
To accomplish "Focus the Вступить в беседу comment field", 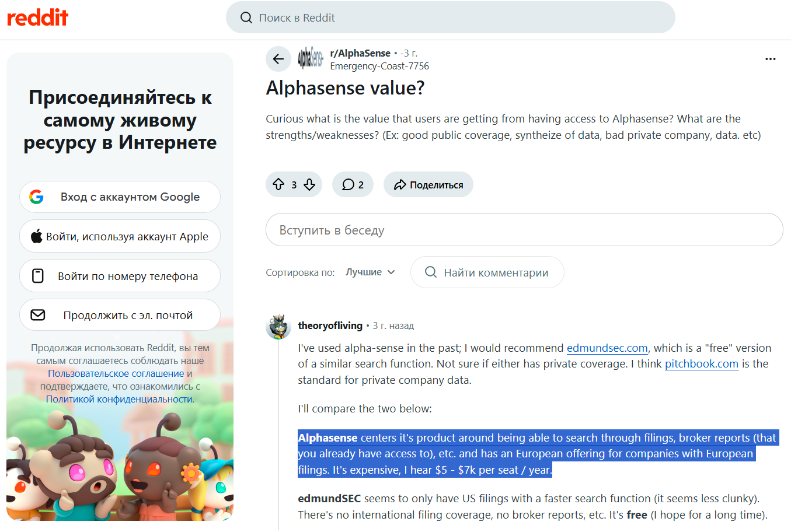I will click(x=524, y=230).
